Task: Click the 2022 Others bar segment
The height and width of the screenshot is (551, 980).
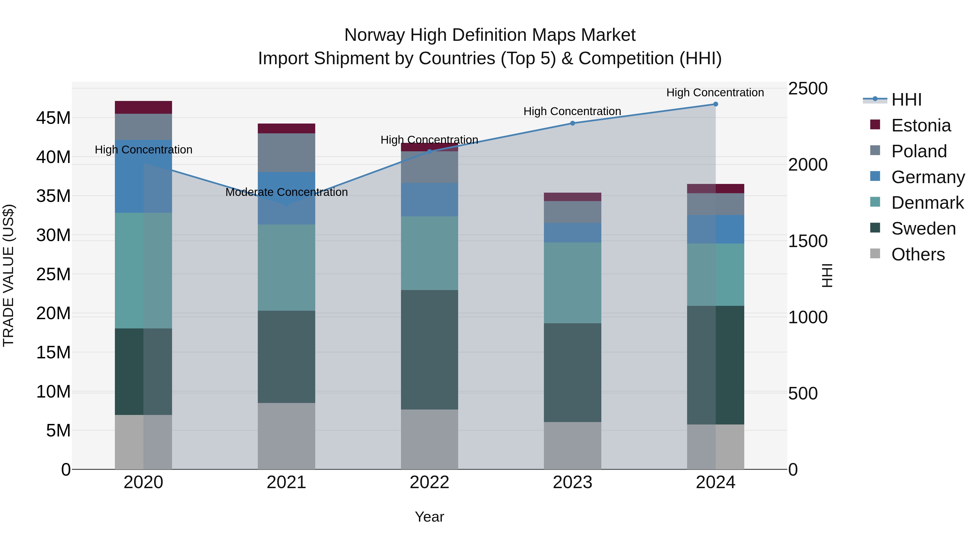Action: 430,439
